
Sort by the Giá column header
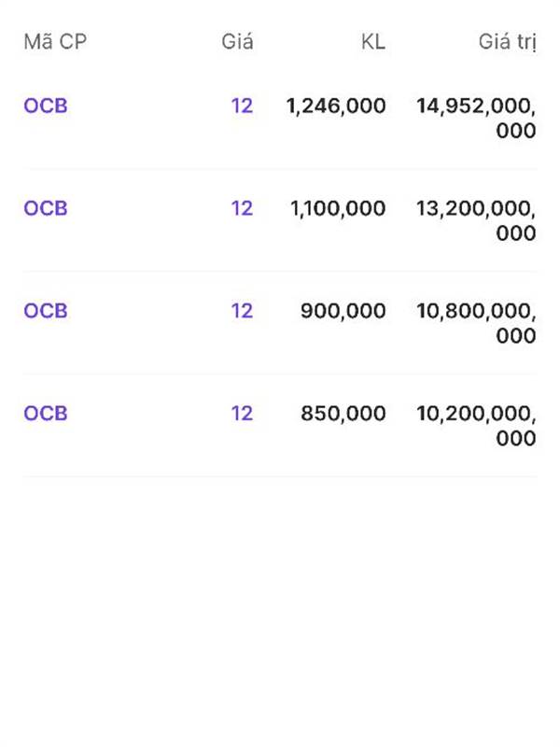click(x=237, y=42)
